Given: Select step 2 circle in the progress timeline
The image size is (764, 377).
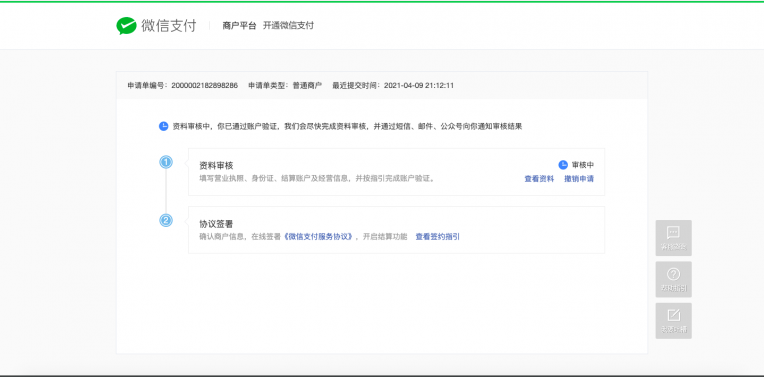Looking at the screenshot, I should coord(166,221).
